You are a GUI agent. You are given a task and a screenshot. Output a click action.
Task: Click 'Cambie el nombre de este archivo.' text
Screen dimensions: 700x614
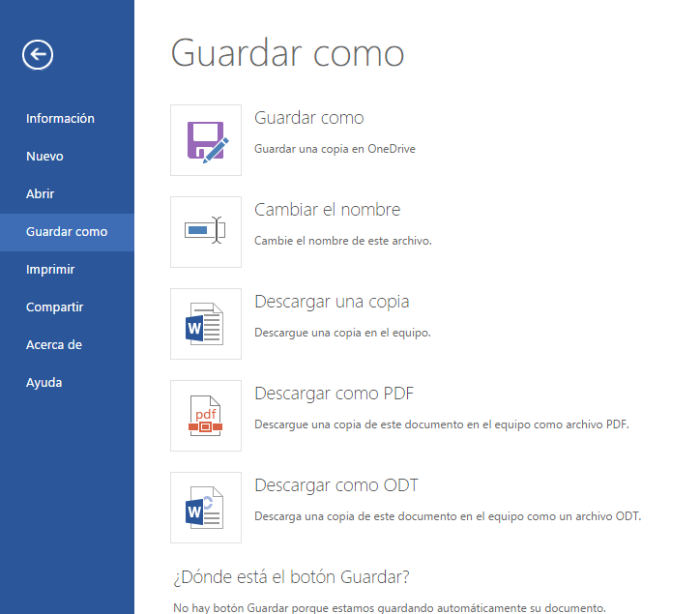343,241
